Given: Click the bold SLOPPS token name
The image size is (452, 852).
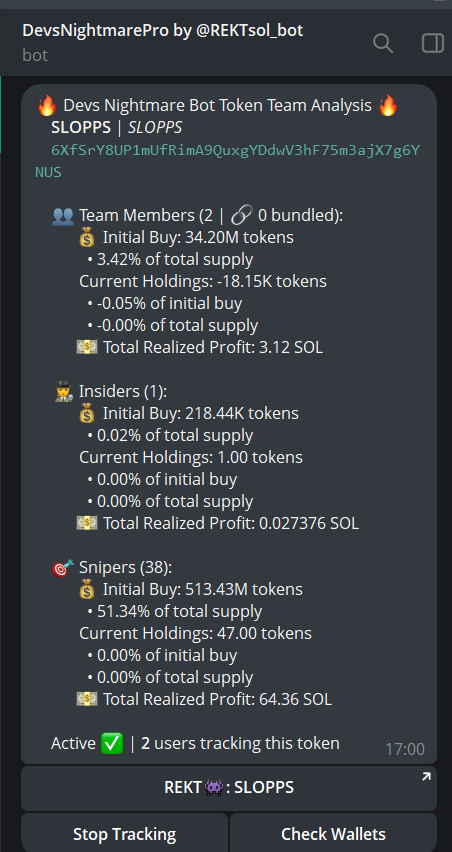Looking at the screenshot, I should click(81, 128).
